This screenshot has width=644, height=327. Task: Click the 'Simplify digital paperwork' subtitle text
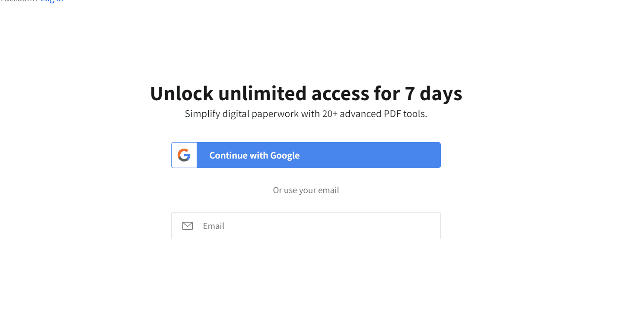click(306, 114)
